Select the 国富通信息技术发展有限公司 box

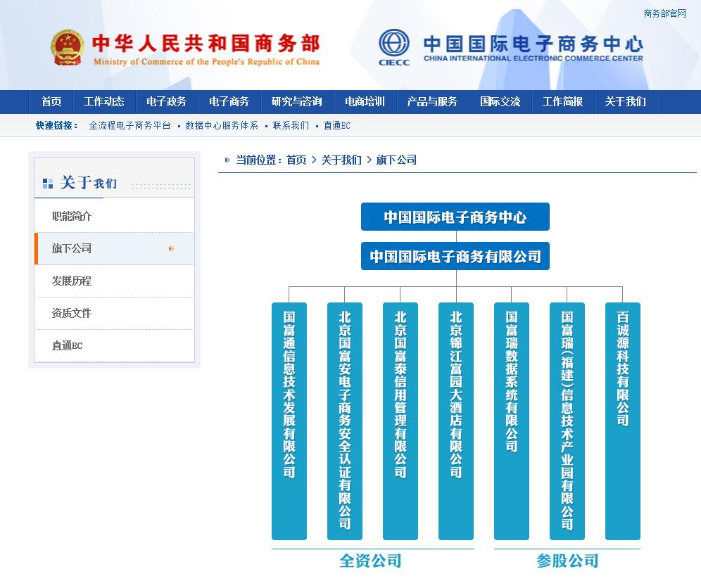coord(289,421)
